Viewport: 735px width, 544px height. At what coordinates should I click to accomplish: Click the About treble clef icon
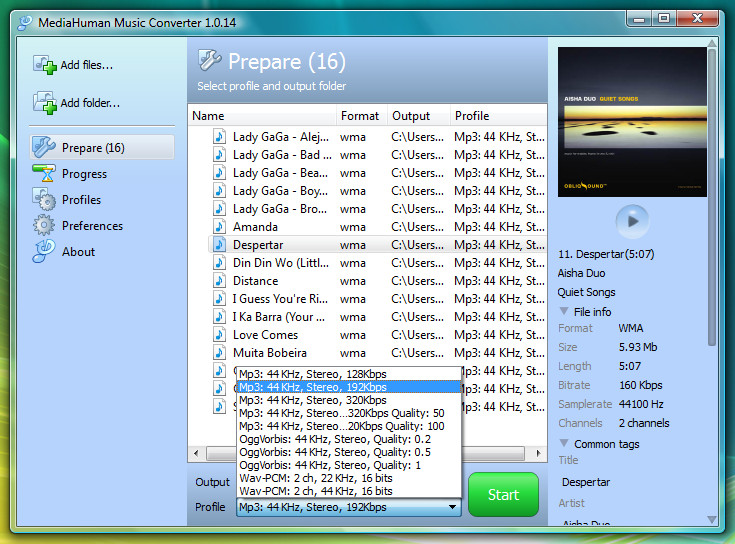pyautogui.click(x=44, y=251)
